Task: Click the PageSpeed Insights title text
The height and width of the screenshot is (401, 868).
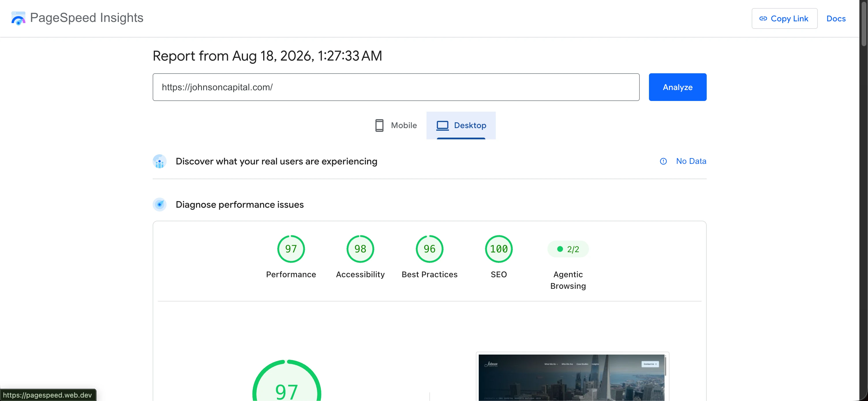Action: (x=87, y=18)
